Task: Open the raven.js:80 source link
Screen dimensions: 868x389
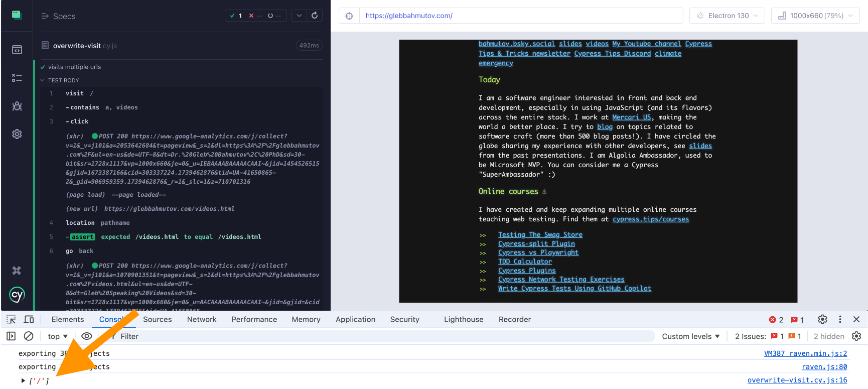Action: [x=824, y=367]
